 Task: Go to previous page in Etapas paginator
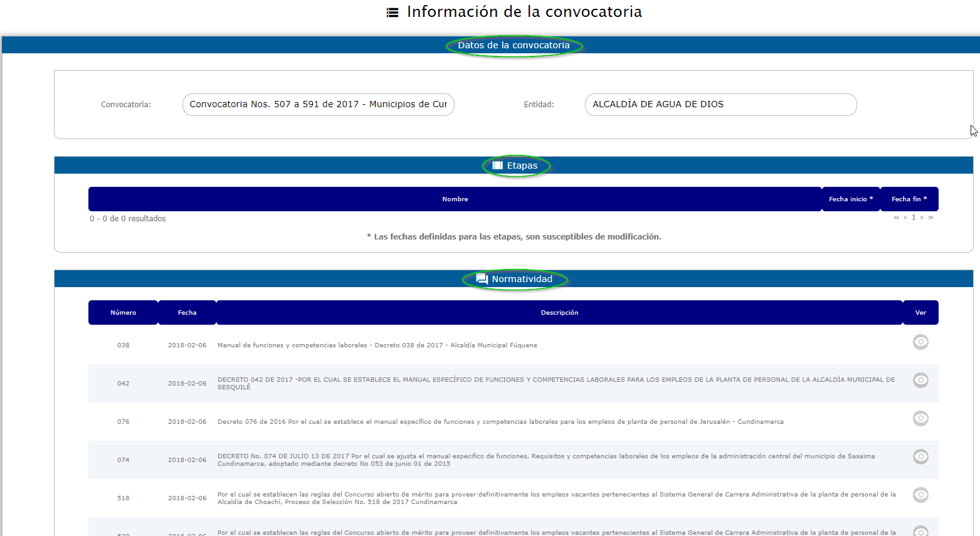click(x=905, y=218)
